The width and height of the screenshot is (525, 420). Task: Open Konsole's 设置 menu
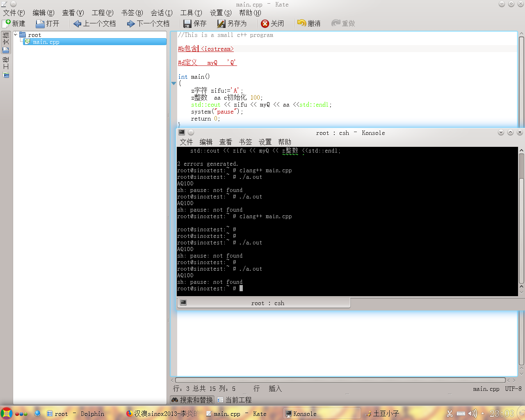(265, 142)
